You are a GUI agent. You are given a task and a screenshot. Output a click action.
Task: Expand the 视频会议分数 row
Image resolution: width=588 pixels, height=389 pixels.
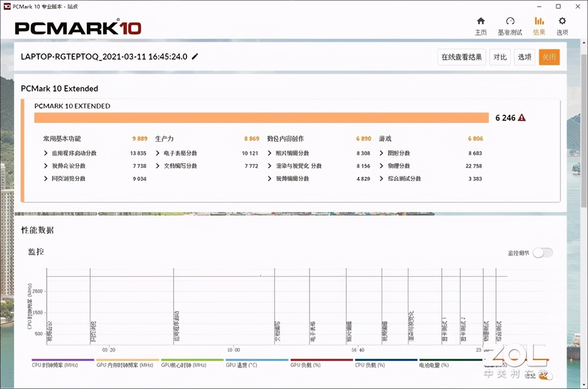coord(65,166)
